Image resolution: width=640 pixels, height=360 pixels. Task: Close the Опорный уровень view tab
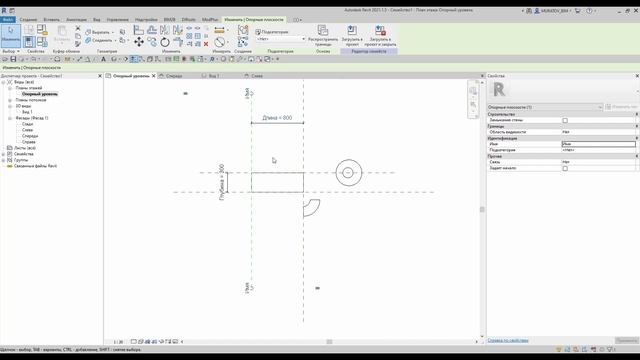[x=154, y=76]
